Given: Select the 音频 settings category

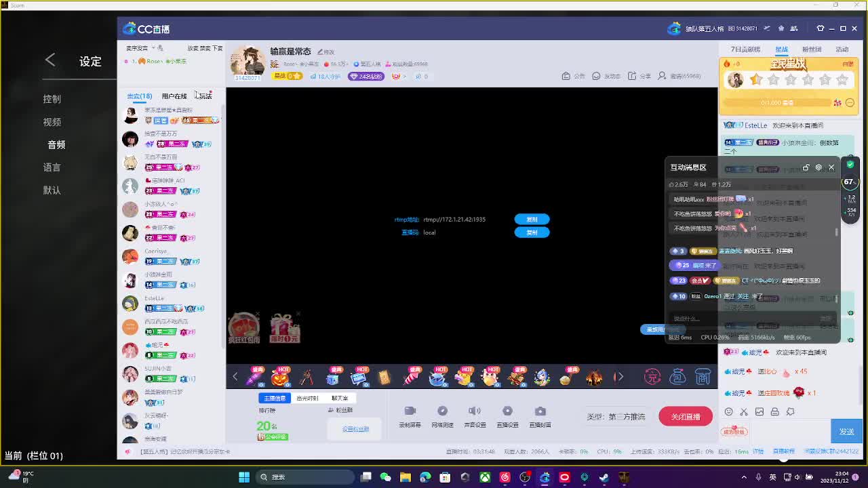Looking at the screenshot, I should [56, 144].
